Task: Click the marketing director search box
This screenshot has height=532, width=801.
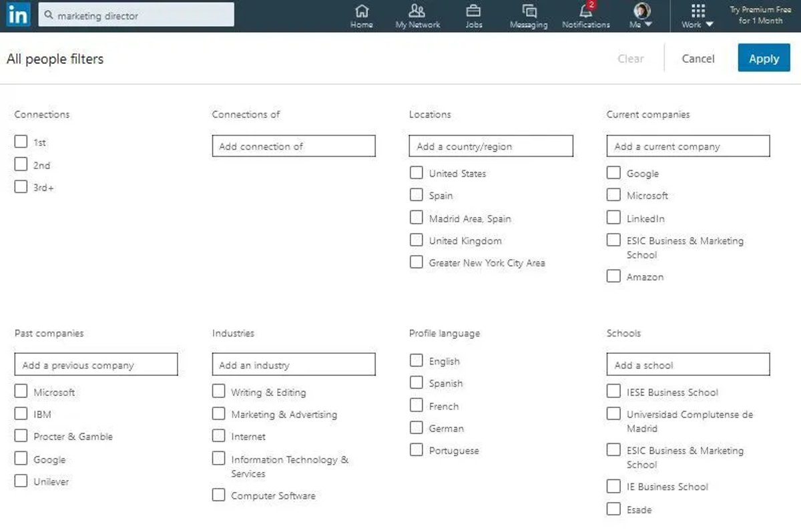Action: pyautogui.click(x=137, y=15)
